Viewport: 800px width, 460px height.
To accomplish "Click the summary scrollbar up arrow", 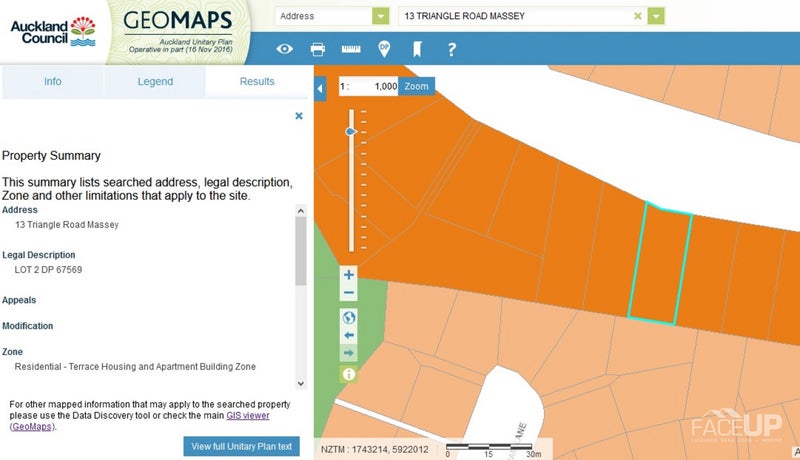I will coord(301,211).
